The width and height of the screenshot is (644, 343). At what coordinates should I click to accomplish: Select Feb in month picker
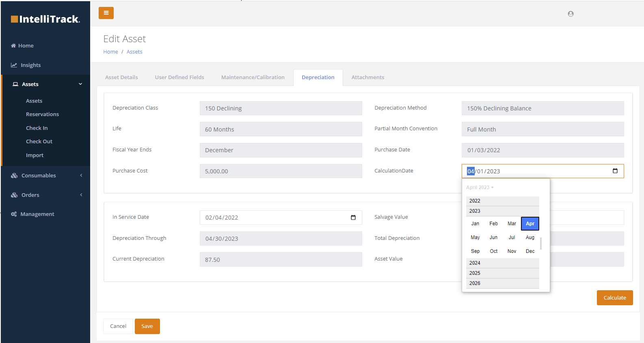click(x=493, y=224)
